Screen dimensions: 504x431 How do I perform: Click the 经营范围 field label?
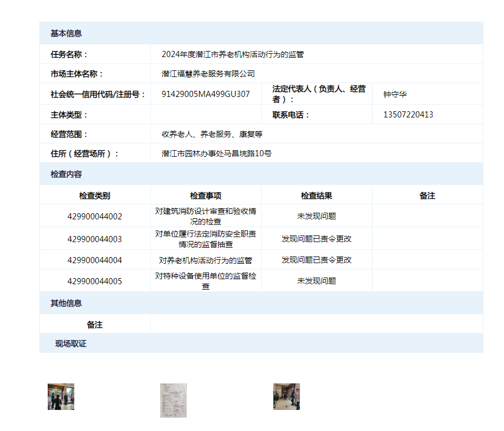point(69,134)
